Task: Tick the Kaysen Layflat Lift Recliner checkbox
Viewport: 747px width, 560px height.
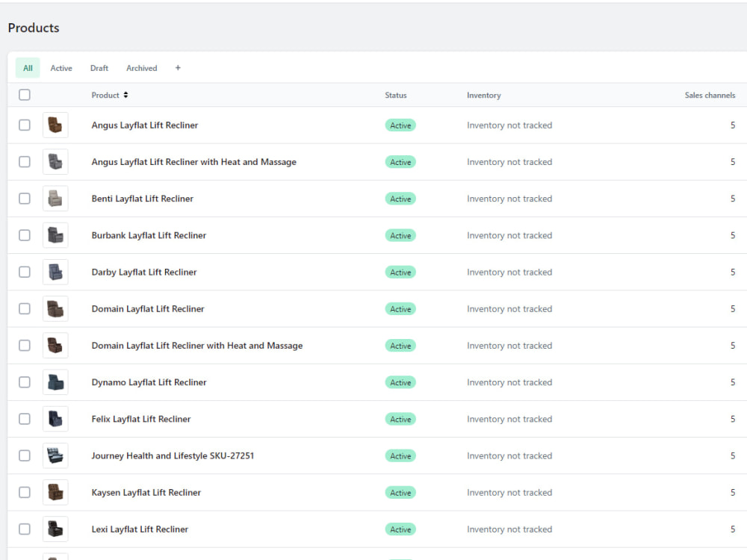Action: tap(25, 492)
